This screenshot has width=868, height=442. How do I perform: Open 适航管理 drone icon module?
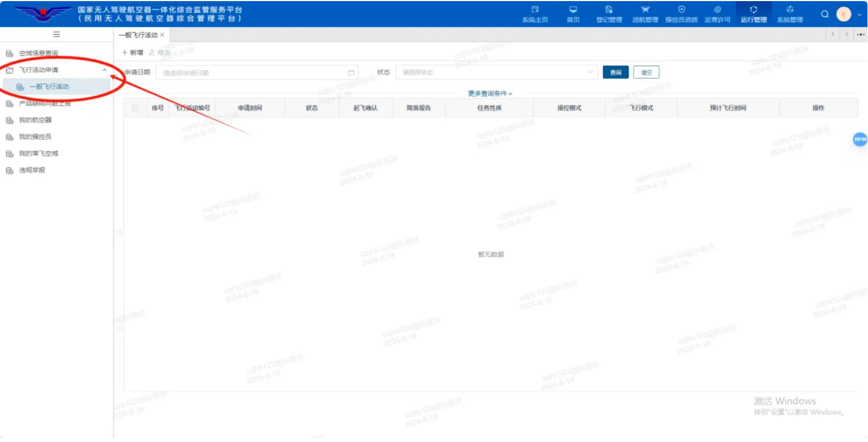645,14
